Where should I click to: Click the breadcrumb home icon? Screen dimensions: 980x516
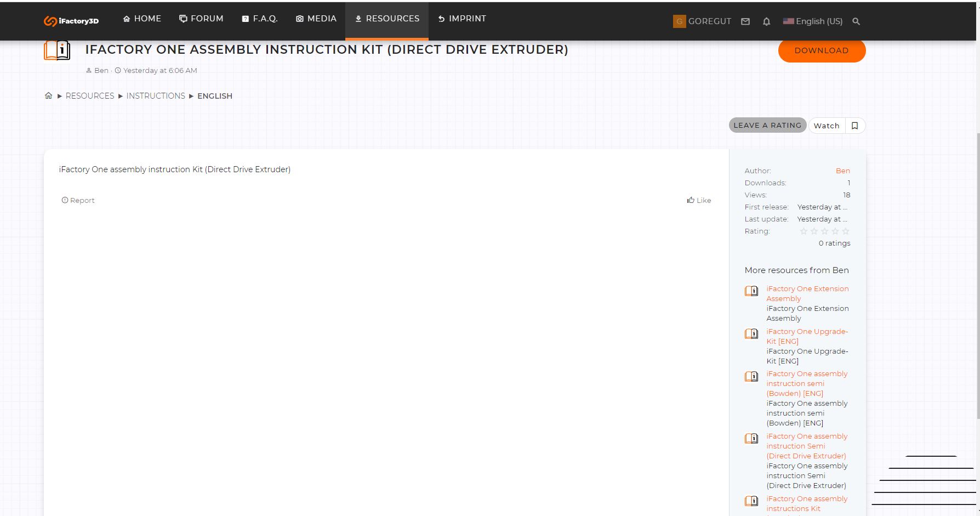[x=49, y=95]
